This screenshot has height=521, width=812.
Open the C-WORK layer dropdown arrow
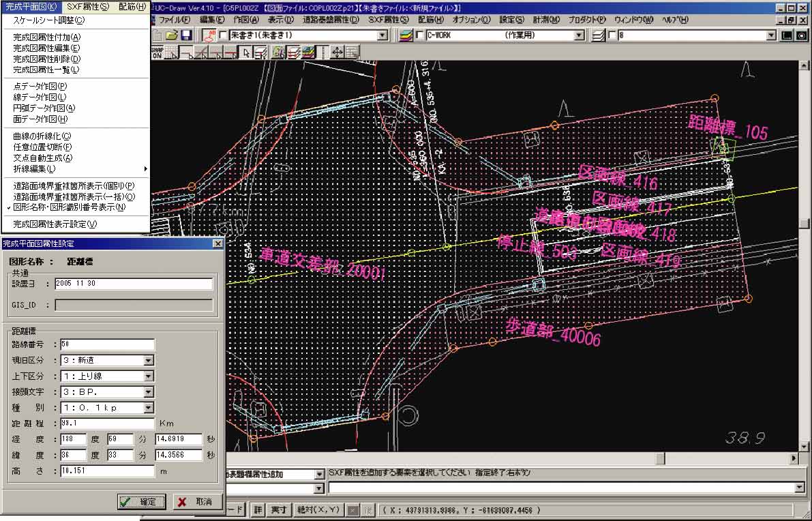point(580,35)
